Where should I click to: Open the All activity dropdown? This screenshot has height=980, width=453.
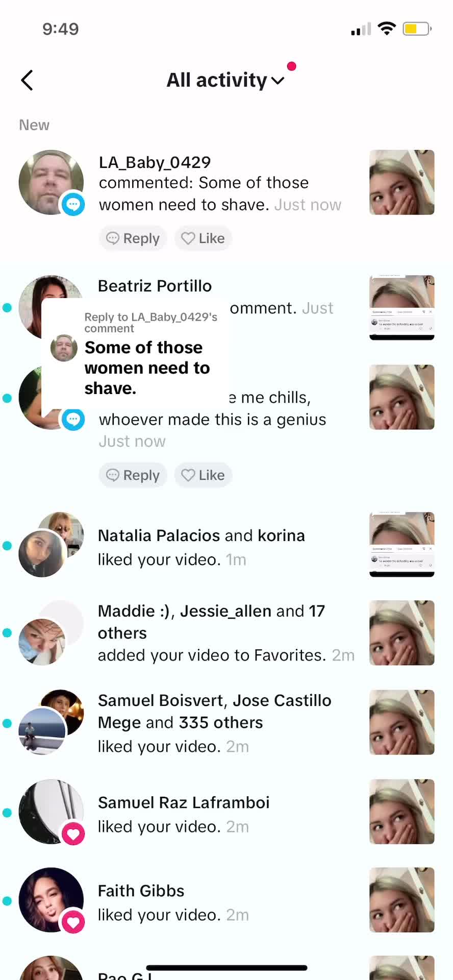click(x=225, y=80)
